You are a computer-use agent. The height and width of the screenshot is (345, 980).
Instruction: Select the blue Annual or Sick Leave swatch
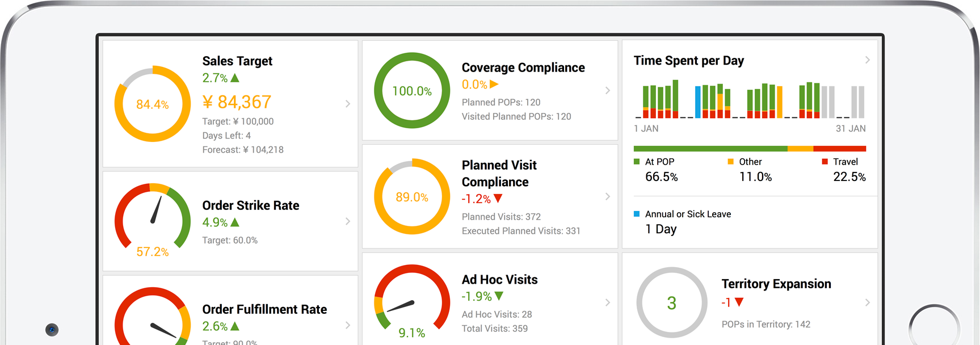[637, 214]
